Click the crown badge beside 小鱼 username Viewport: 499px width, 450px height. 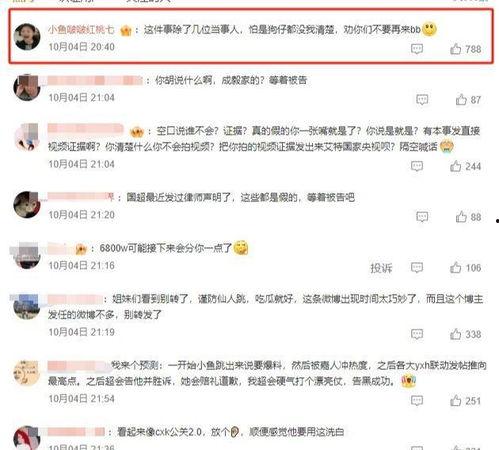click(126, 31)
